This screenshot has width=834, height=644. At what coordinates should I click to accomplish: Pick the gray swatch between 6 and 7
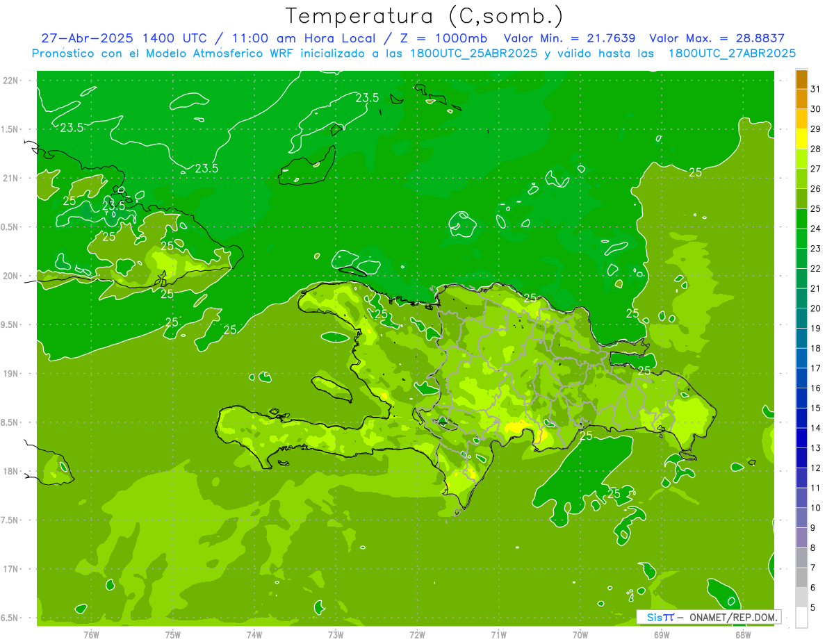[801, 578]
